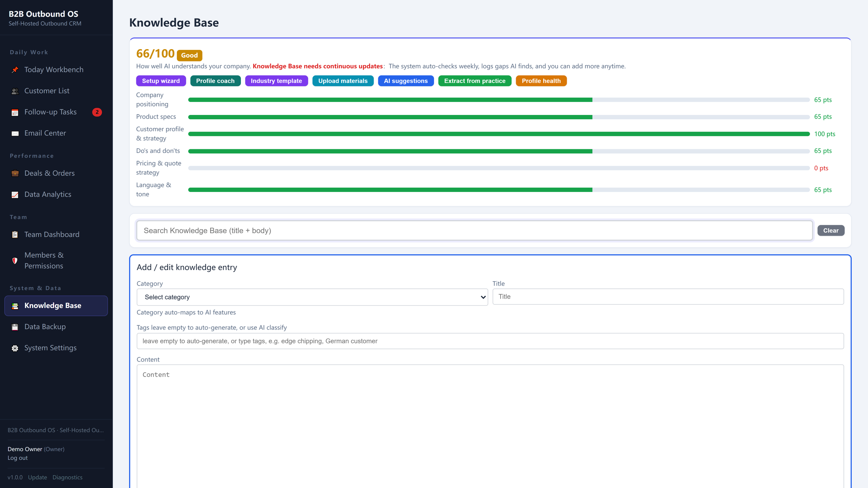The width and height of the screenshot is (868, 488).
Task: Click the Title input field
Action: pos(668,297)
